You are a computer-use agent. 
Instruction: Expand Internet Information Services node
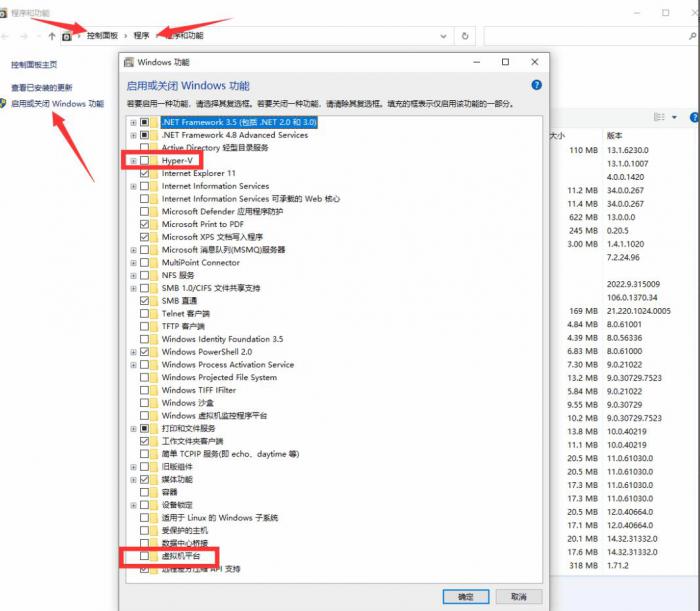(132, 186)
